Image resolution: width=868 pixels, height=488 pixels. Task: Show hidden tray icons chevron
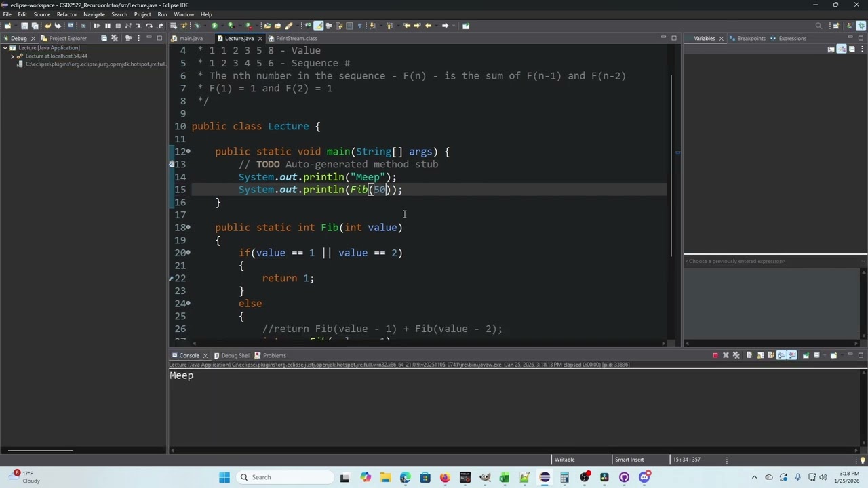pos(754,477)
